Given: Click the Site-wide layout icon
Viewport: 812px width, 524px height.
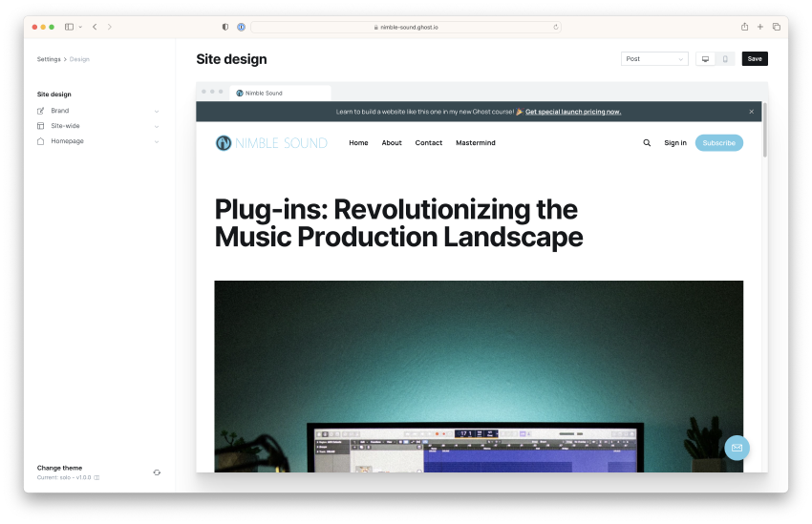Looking at the screenshot, I should (x=40, y=126).
